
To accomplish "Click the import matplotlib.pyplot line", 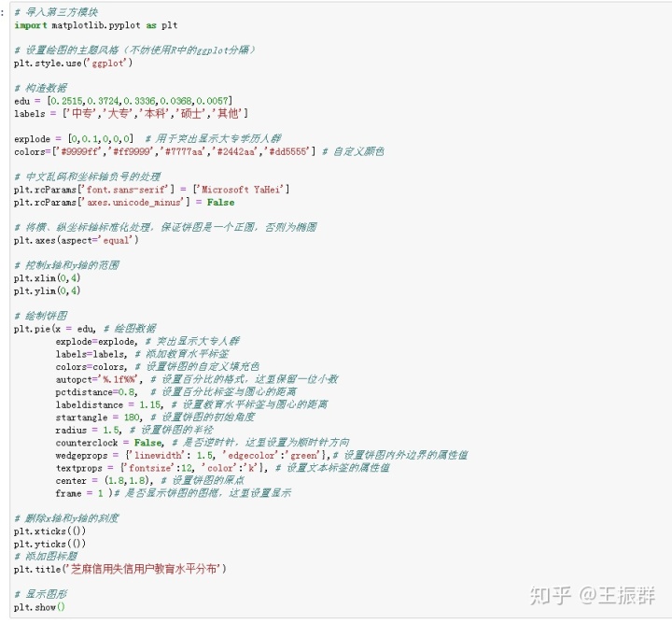I will coord(95,25).
